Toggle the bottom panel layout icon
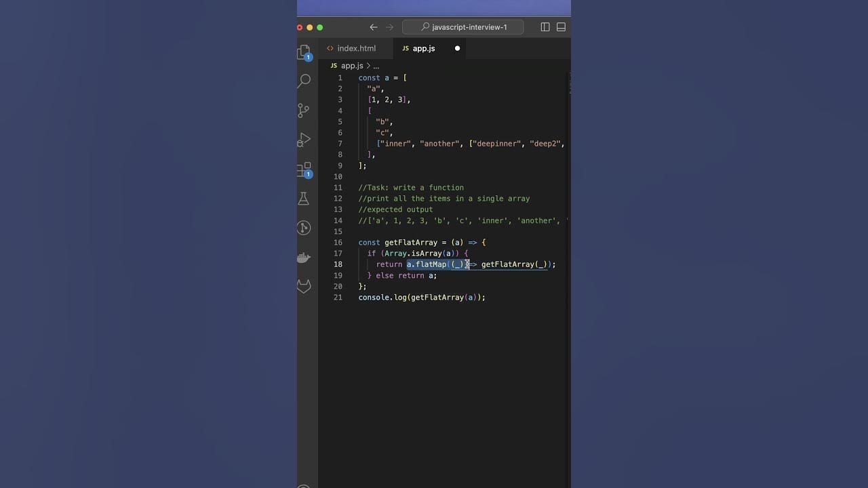 (x=561, y=27)
